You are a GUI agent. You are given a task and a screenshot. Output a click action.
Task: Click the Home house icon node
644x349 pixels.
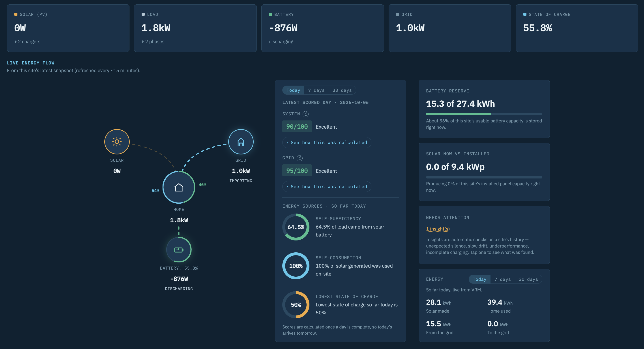(179, 187)
